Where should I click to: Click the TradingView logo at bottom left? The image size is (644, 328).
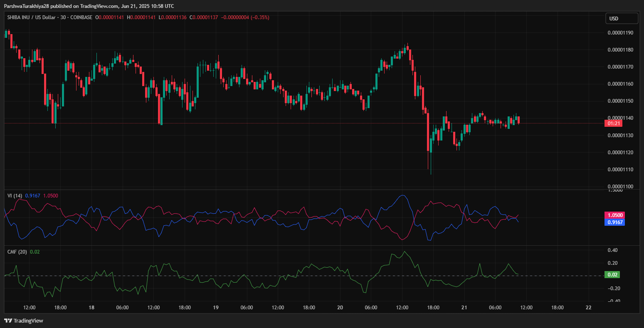point(24,321)
